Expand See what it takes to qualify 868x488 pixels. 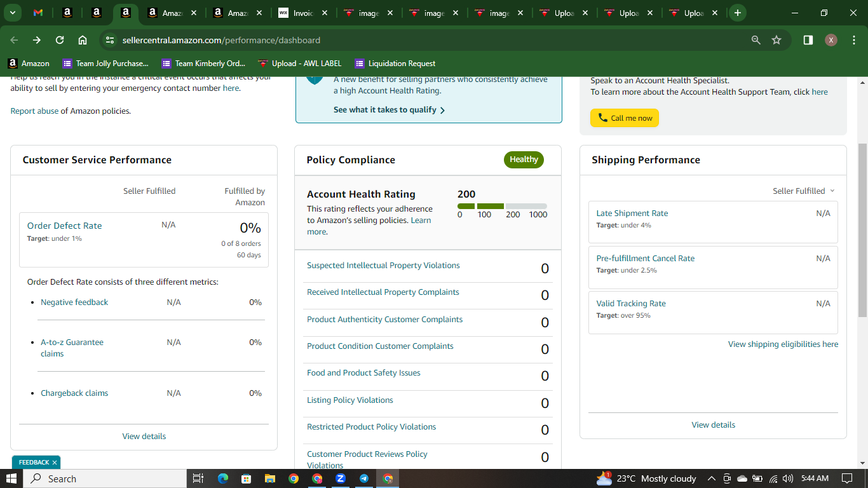389,110
